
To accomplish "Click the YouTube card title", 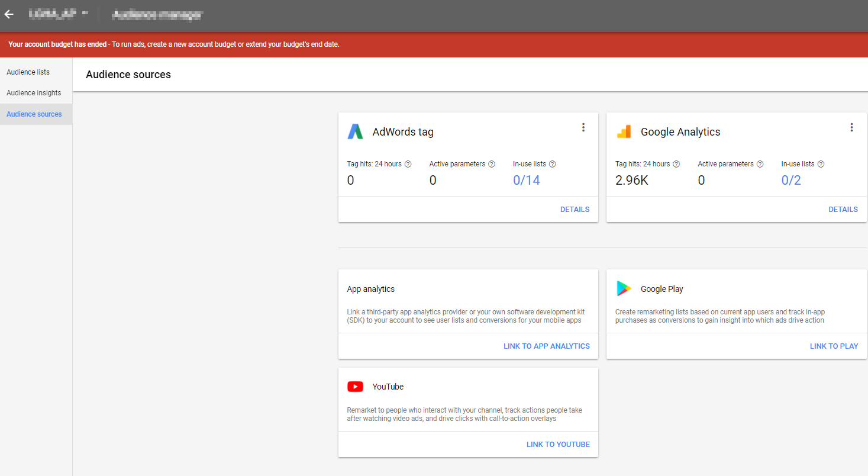I will [388, 387].
